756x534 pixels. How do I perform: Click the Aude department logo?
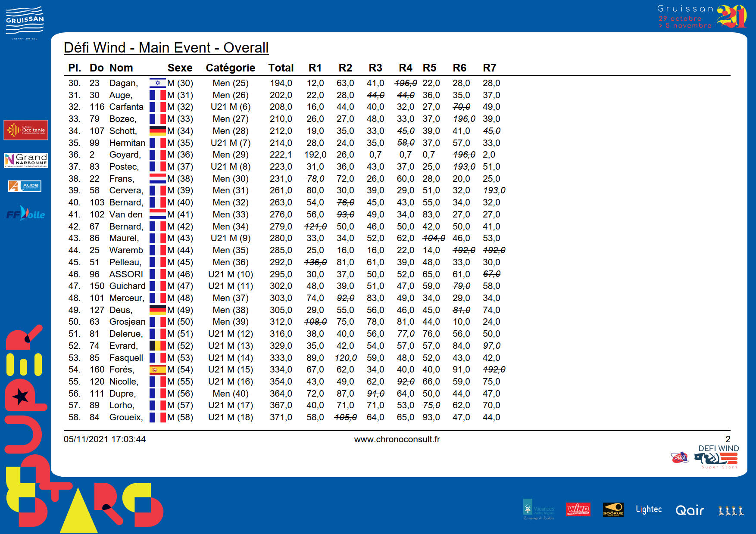(25, 186)
